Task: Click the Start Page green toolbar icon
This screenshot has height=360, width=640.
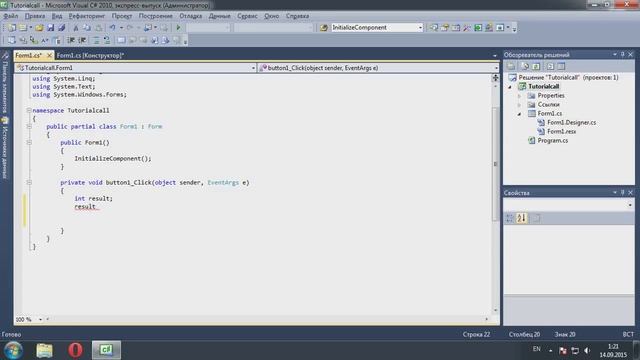Action: pyautogui.click(x=478, y=28)
